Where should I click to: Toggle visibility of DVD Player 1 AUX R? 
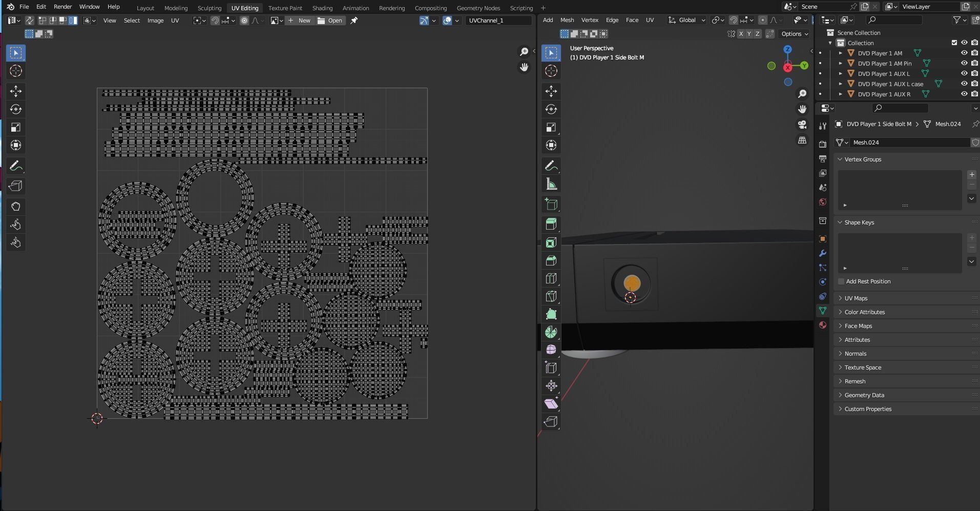click(x=964, y=94)
